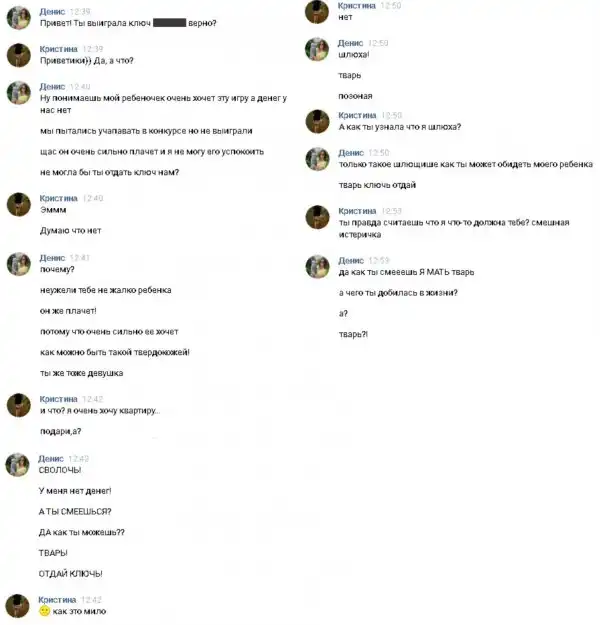The image size is (600, 625).
Task: Click Денис's avatar beside "Ну понимаешь мой ребеночек"
Action: 18,93
